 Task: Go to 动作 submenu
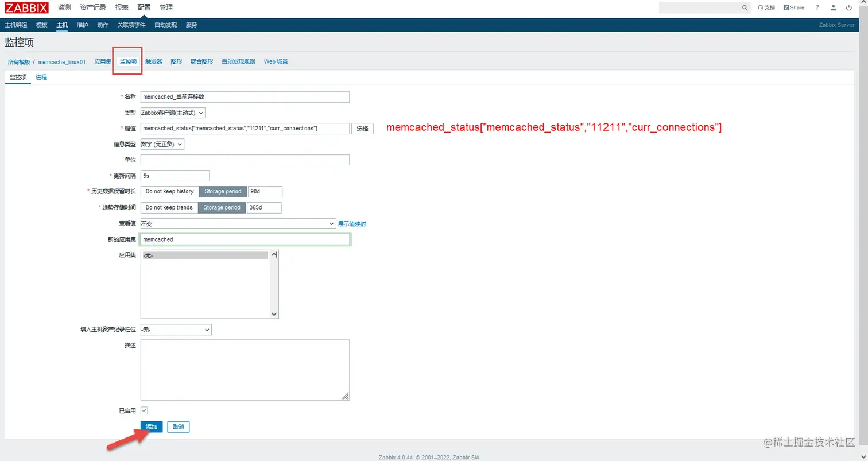[x=103, y=25]
